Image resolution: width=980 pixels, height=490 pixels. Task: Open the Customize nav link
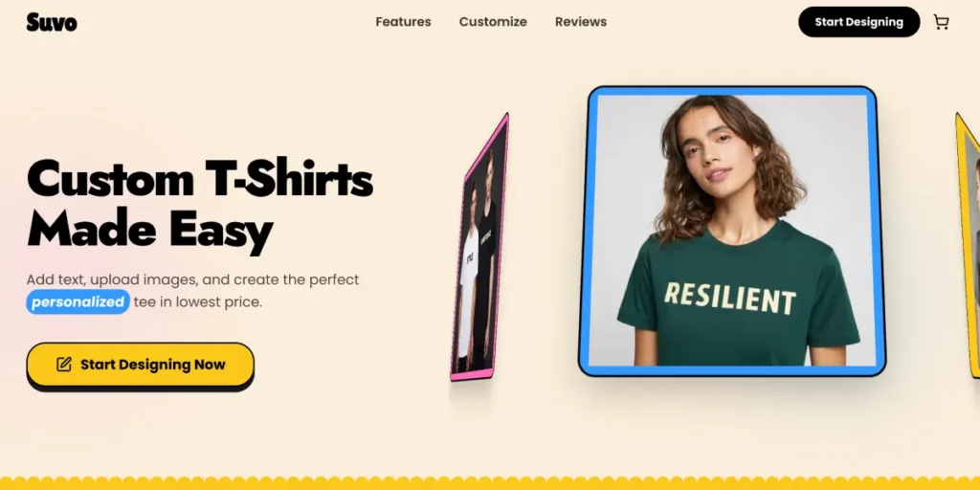tap(493, 22)
